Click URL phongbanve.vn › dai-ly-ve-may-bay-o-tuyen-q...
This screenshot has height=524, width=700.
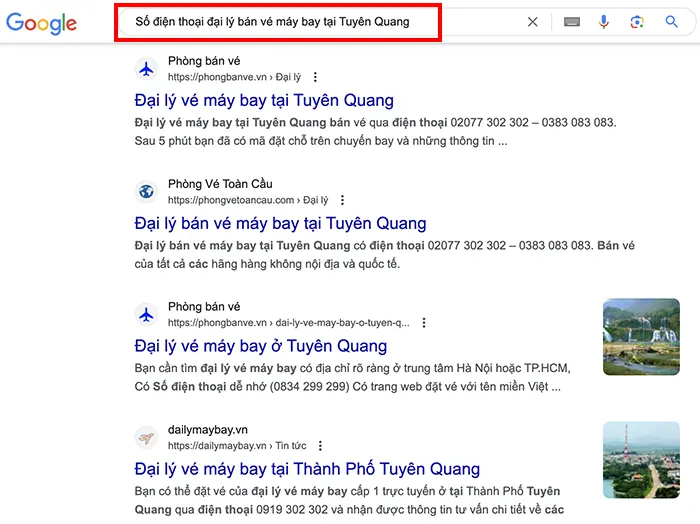tap(288, 323)
